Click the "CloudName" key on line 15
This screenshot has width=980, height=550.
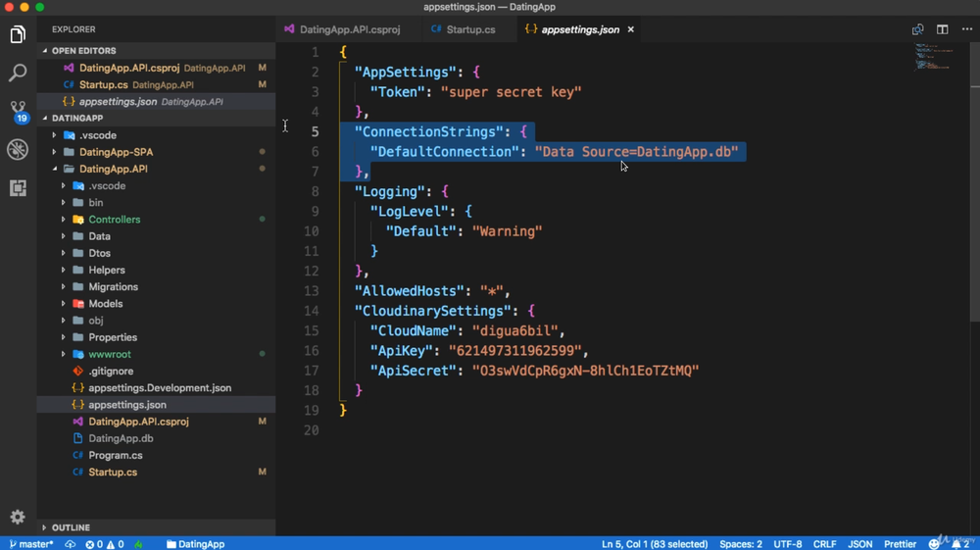point(413,330)
